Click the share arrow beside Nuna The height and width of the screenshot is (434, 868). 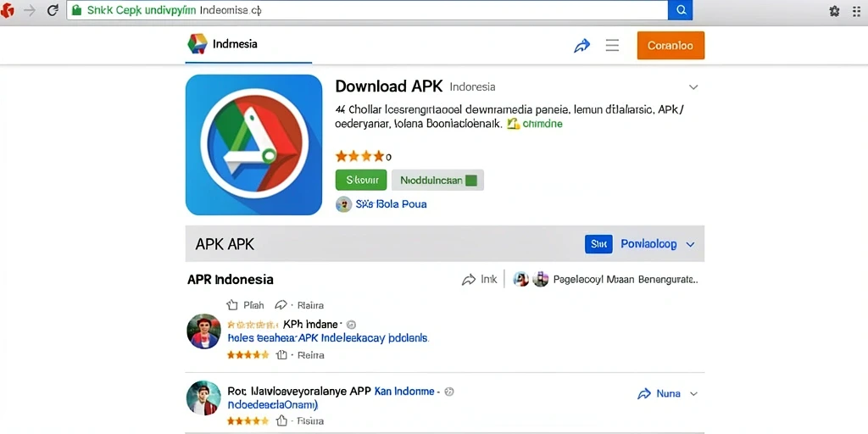pyautogui.click(x=644, y=393)
